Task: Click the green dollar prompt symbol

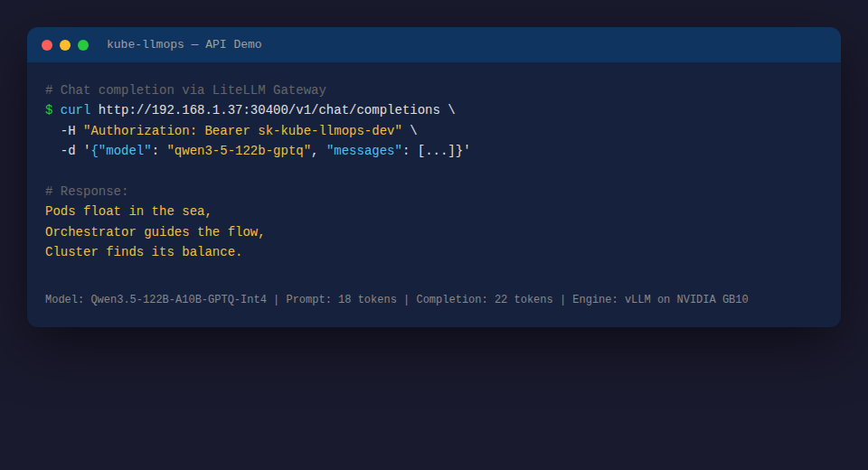Action: pyautogui.click(x=49, y=110)
